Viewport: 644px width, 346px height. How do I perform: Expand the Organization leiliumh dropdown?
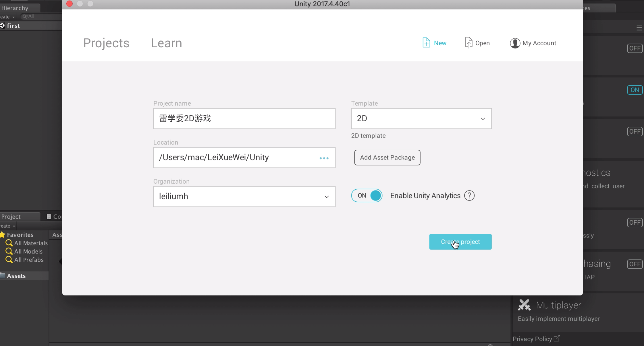click(244, 197)
